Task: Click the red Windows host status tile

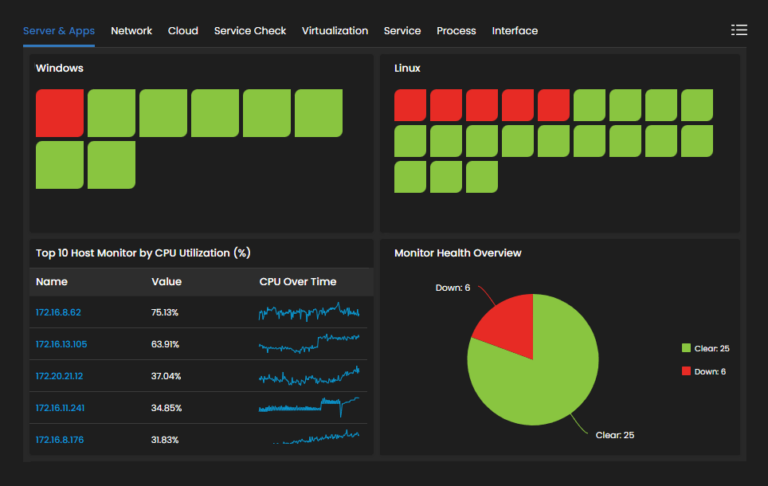Action: point(59,113)
